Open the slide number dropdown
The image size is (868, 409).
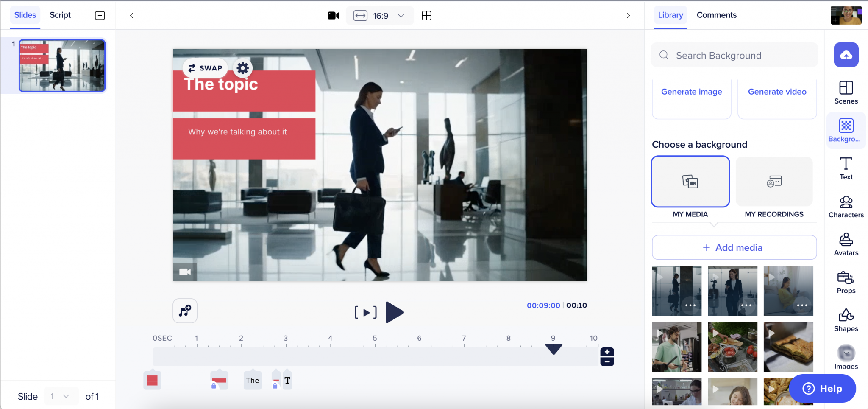60,396
